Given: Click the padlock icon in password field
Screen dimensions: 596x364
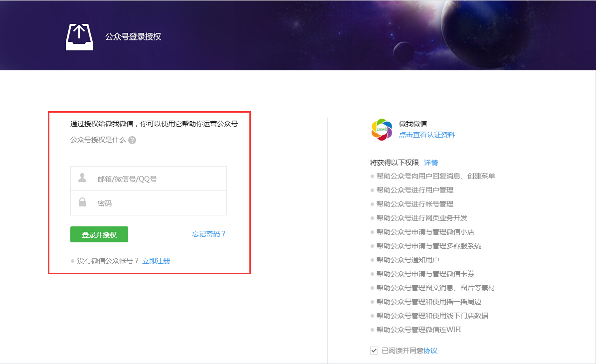Looking at the screenshot, I should click(x=82, y=202).
